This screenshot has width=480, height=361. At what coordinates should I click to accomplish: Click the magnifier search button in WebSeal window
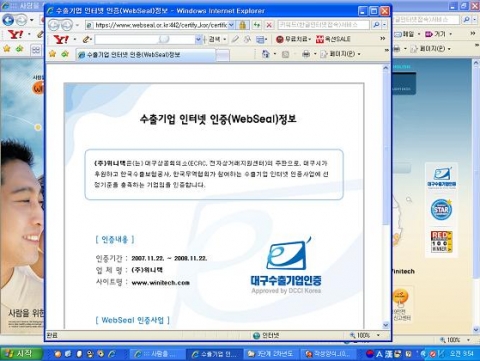pos(376,25)
